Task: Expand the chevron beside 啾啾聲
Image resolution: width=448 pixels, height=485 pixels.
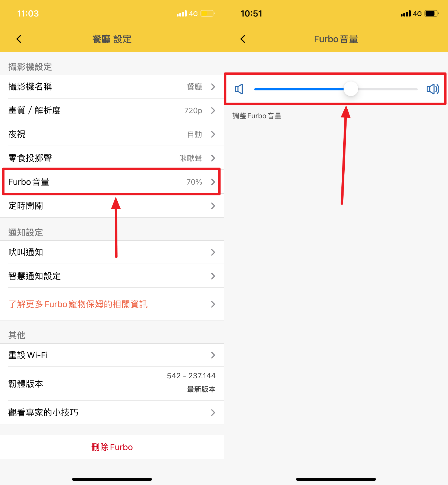Action: tap(213, 158)
